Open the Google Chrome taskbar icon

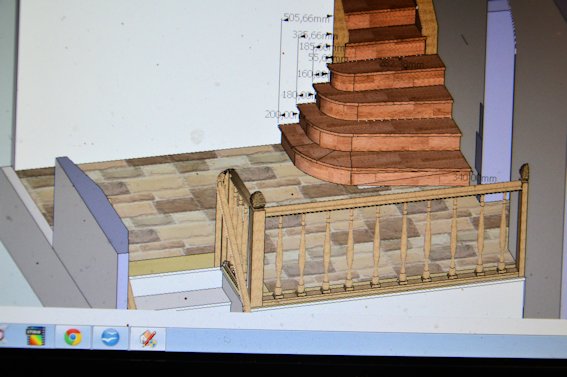click(73, 337)
